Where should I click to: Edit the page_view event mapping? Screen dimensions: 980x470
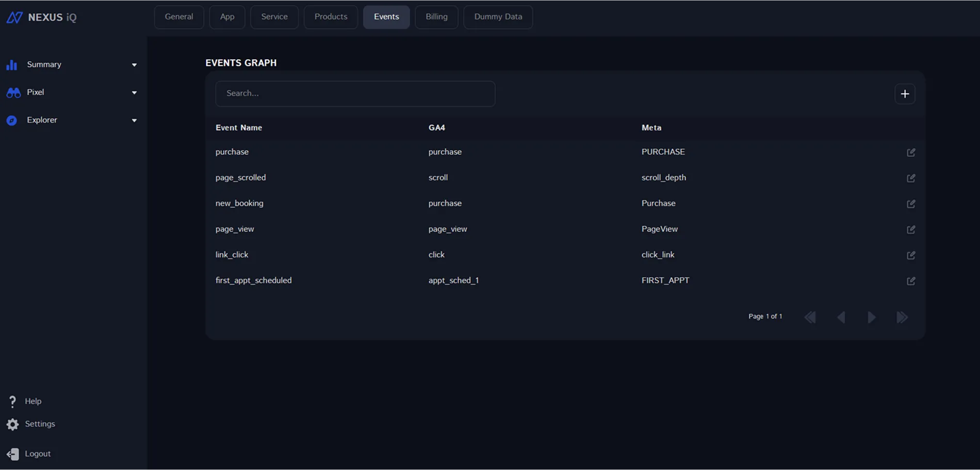click(911, 230)
